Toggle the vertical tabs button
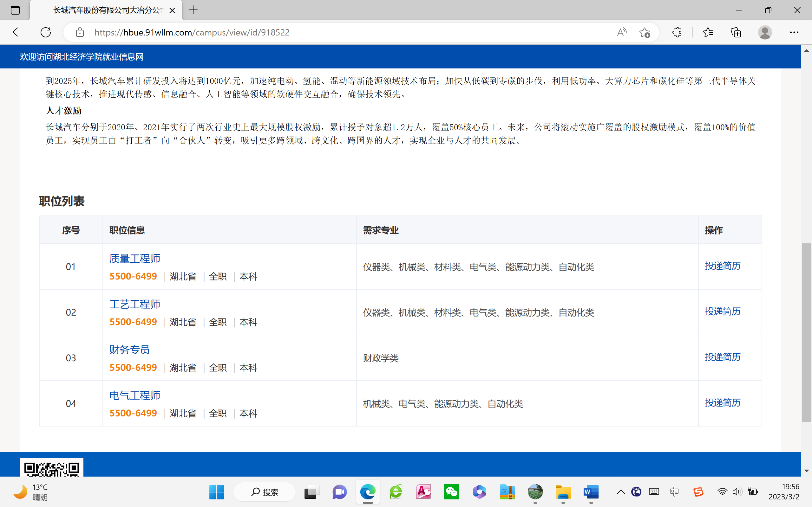The height and width of the screenshot is (507, 812). click(x=15, y=10)
